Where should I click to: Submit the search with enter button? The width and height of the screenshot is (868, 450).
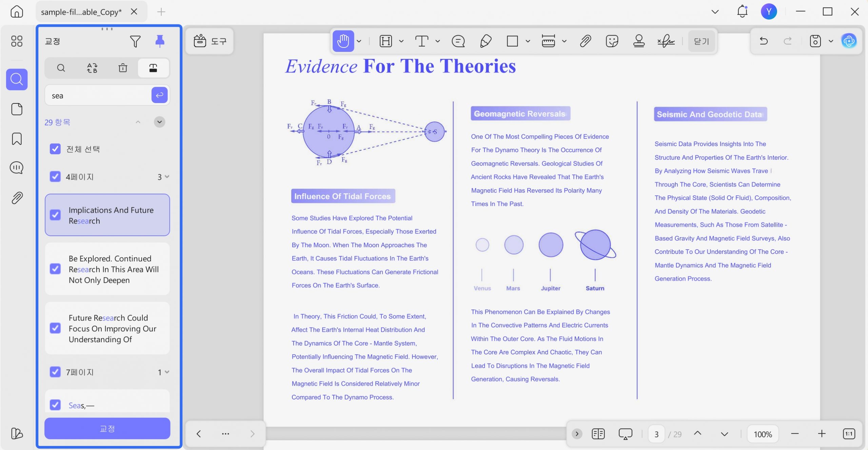(159, 95)
